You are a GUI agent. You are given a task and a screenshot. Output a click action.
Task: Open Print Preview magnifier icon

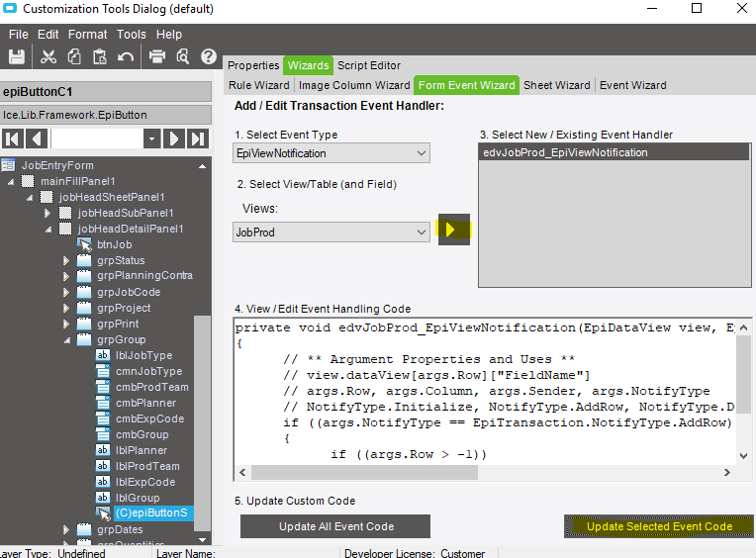pos(182,56)
